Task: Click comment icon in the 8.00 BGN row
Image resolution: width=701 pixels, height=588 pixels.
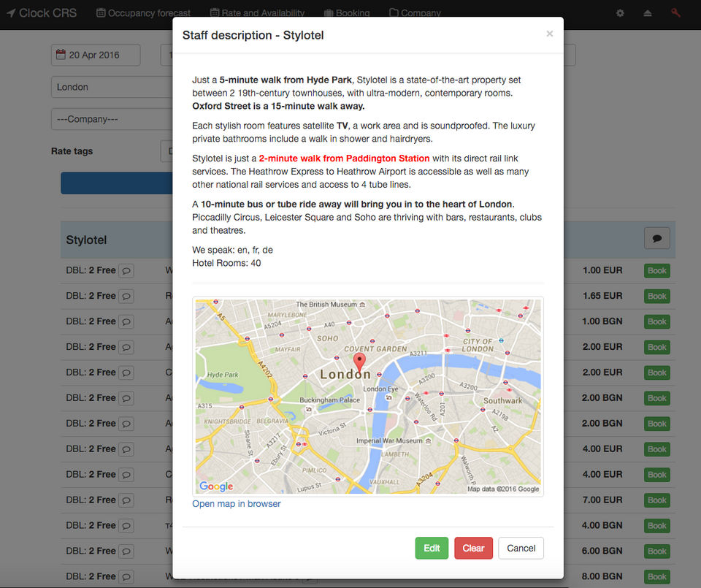Action: pos(126,576)
